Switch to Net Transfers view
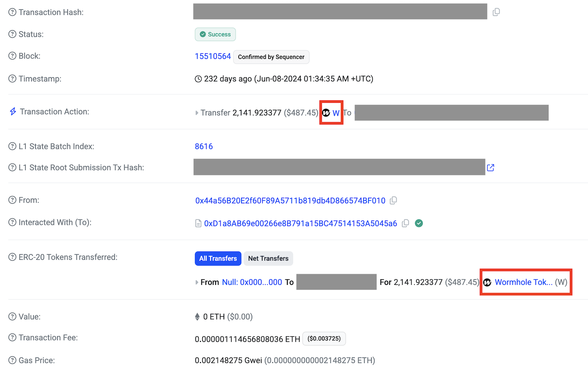588x374 pixels. click(x=268, y=258)
